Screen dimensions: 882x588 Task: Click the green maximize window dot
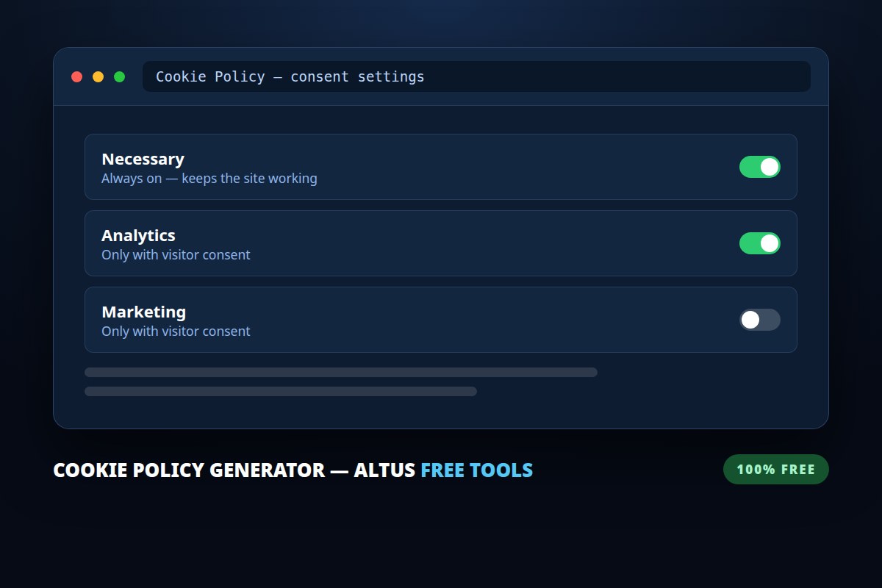click(x=119, y=76)
